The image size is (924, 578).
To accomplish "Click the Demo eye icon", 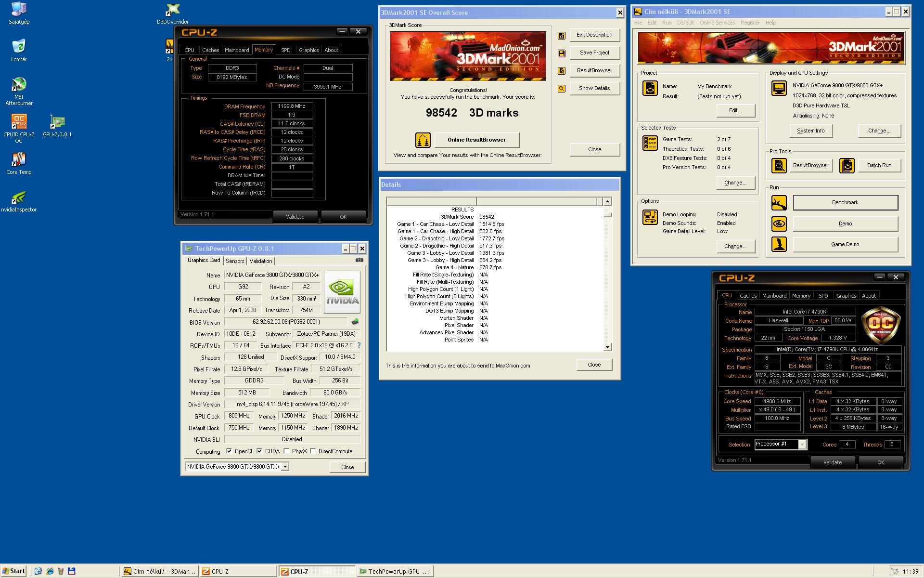I will 779,224.
